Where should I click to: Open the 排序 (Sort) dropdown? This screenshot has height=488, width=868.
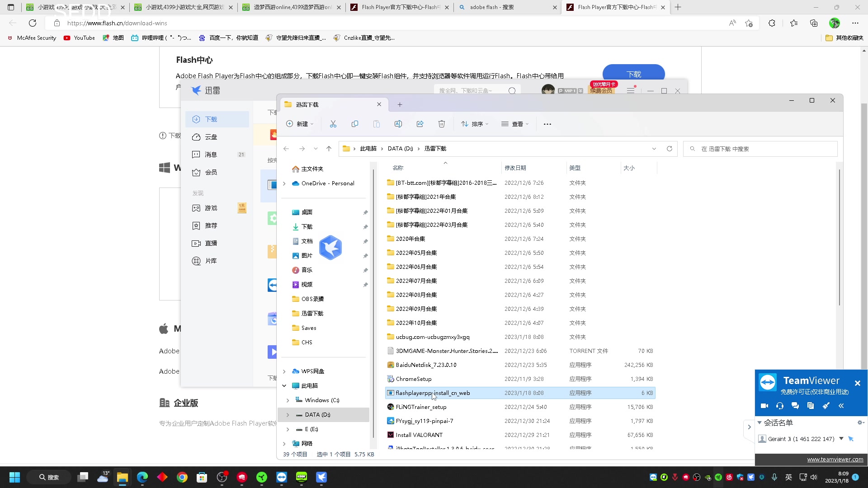475,124
